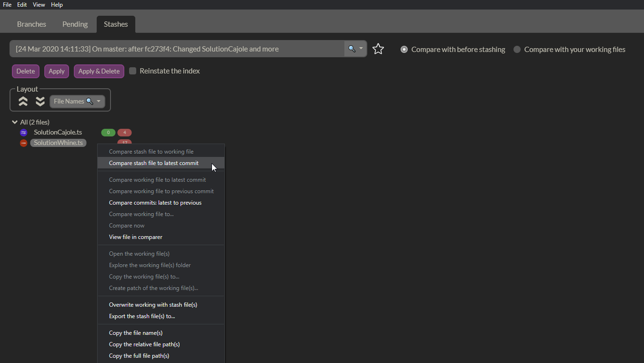This screenshot has height=363, width=644.
Task: Click the modified icon beside SolutionCajole.ts
Action: 24,133
